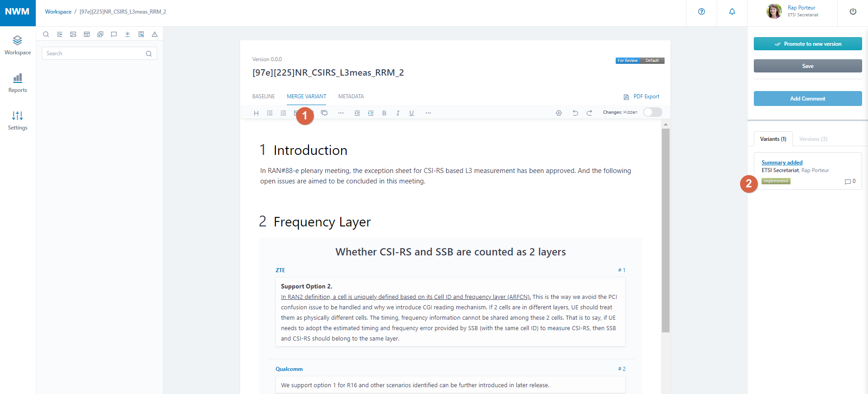
Task: Click the Default badge
Action: (x=652, y=61)
